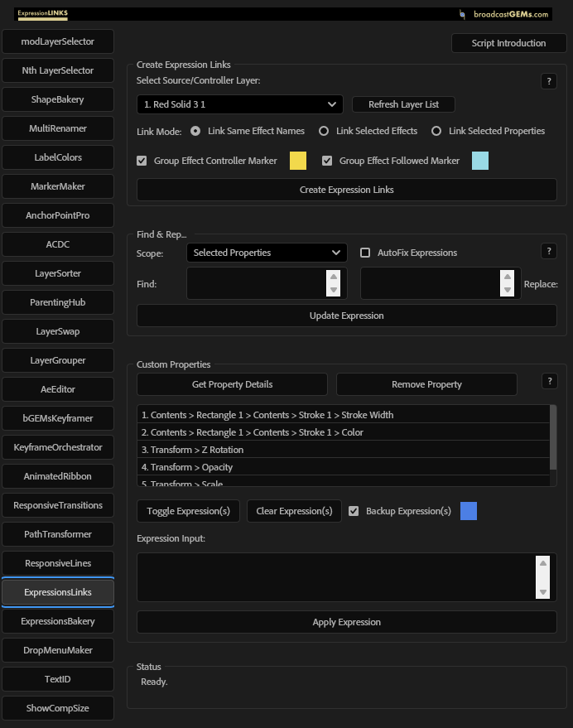Select the active ExpressionsLinks tab
Image resolution: width=573 pixels, height=728 pixels.
[x=58, y=592]
